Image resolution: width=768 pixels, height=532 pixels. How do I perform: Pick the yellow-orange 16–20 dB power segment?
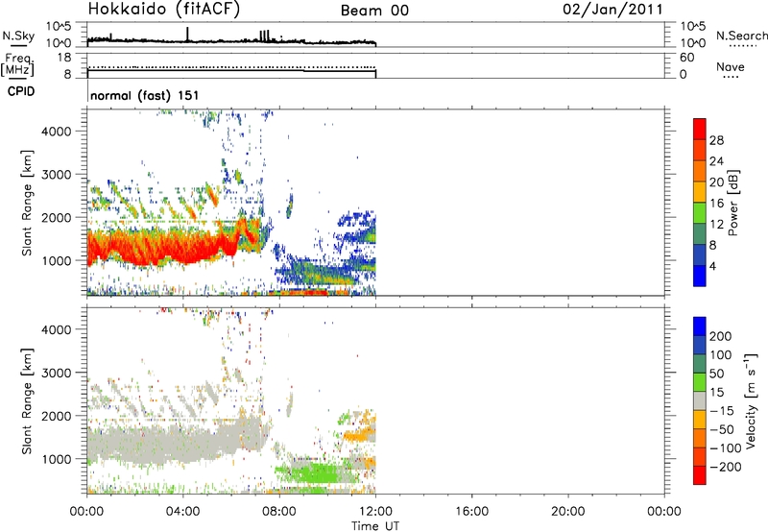pyautogui.click(x=700, y=192)
